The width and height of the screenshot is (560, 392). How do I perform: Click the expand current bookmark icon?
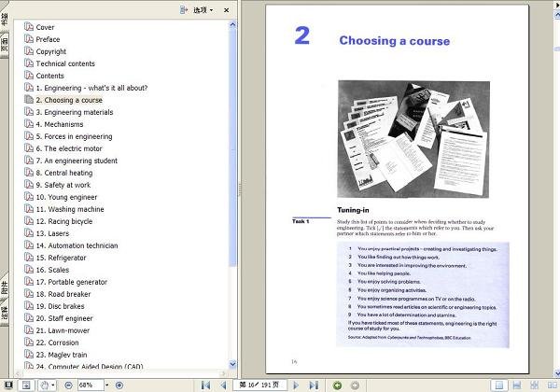point(184,10)
